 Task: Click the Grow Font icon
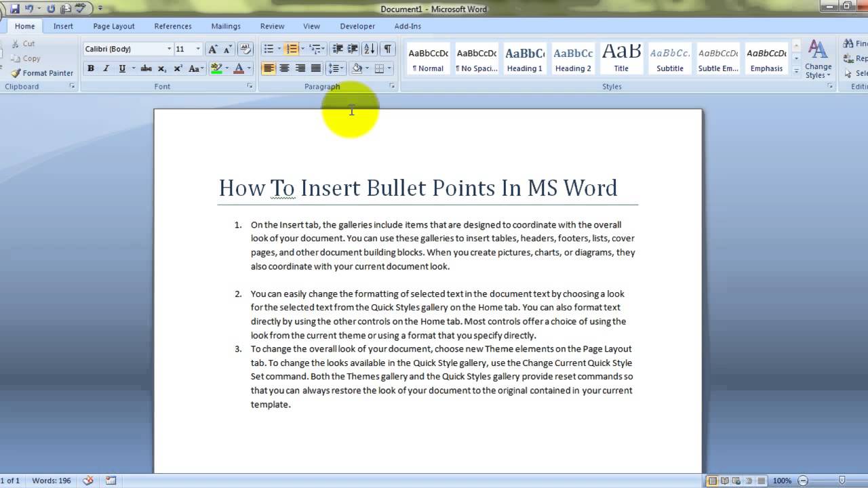pos(213,49)
